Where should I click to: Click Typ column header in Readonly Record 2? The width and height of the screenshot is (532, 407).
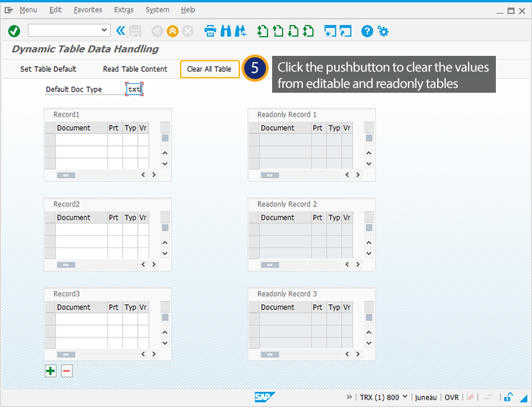coord(334,217)
